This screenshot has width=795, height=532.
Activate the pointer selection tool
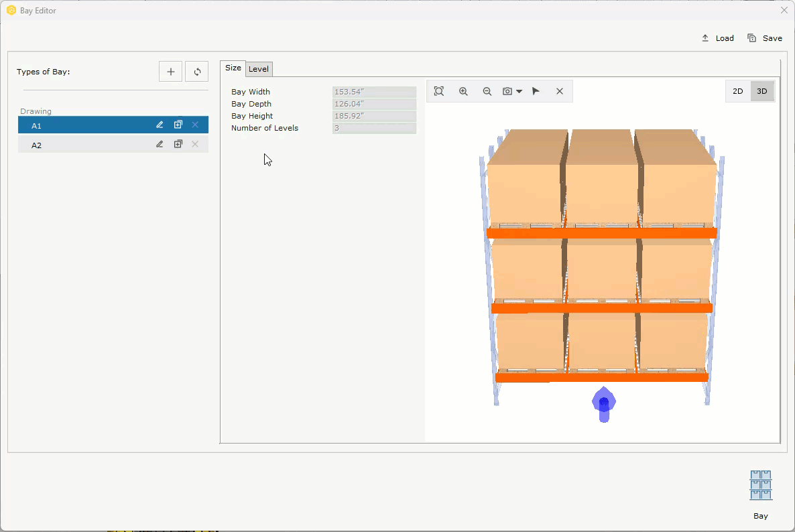coord(536,91)
